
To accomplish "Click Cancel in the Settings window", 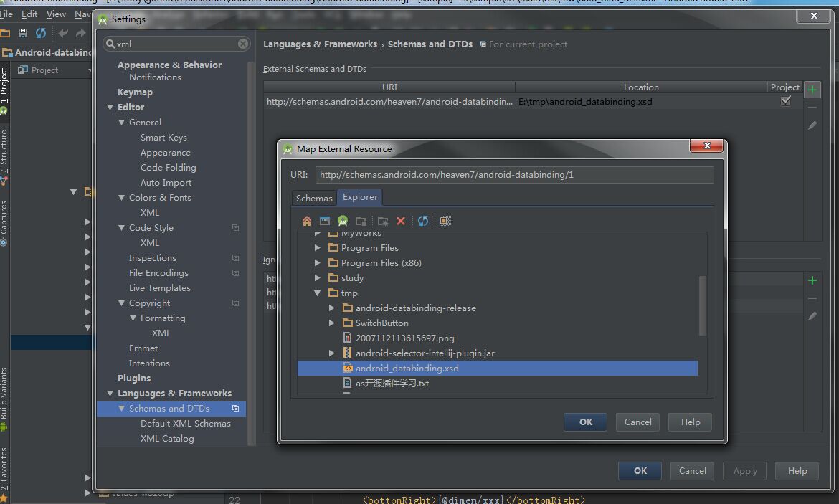I will [x=693, y=471].
